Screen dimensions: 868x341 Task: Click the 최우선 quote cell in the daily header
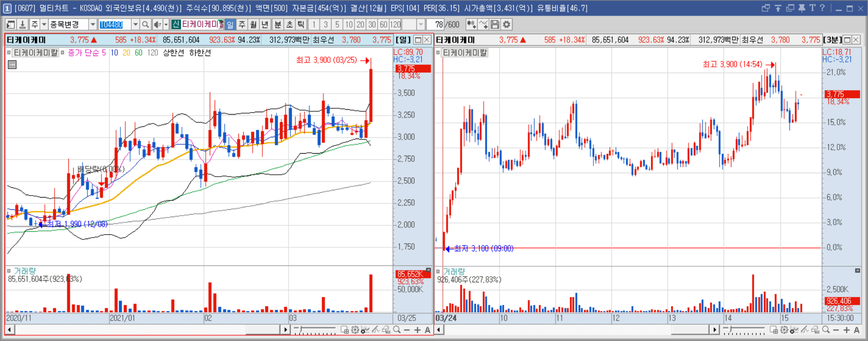(x=323, y=40)
